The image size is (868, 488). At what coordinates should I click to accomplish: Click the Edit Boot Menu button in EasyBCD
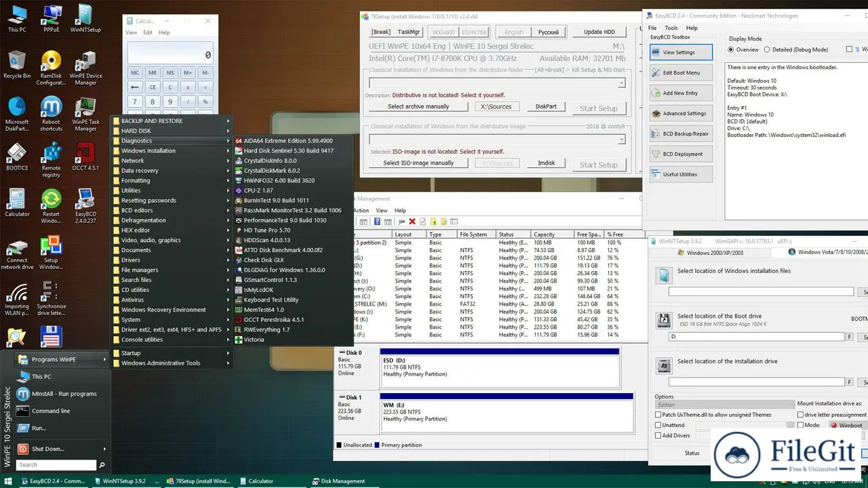click(x=682, y=73)
